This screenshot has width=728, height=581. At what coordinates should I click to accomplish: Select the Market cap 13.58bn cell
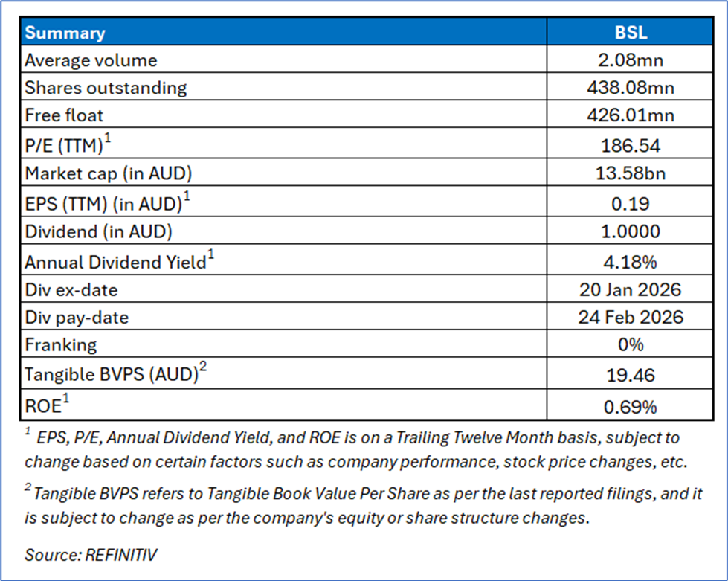click(x=631, y=173)
